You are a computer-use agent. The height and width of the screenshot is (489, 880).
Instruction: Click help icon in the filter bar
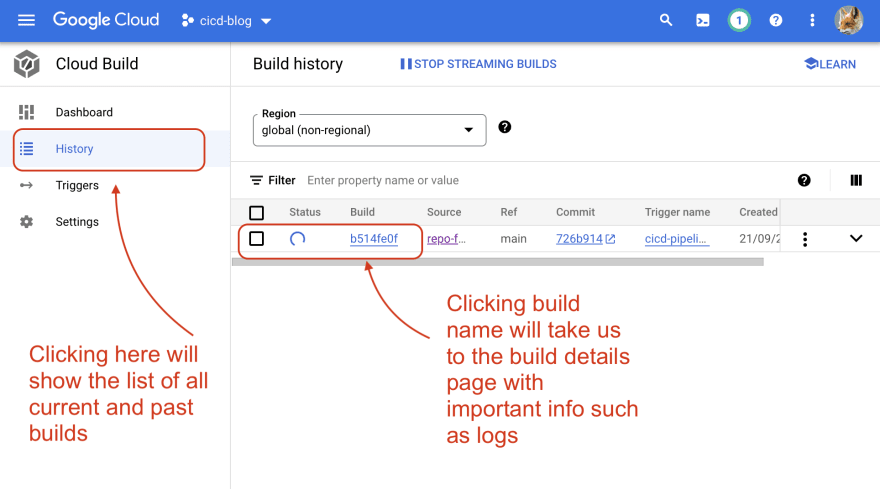804,180
